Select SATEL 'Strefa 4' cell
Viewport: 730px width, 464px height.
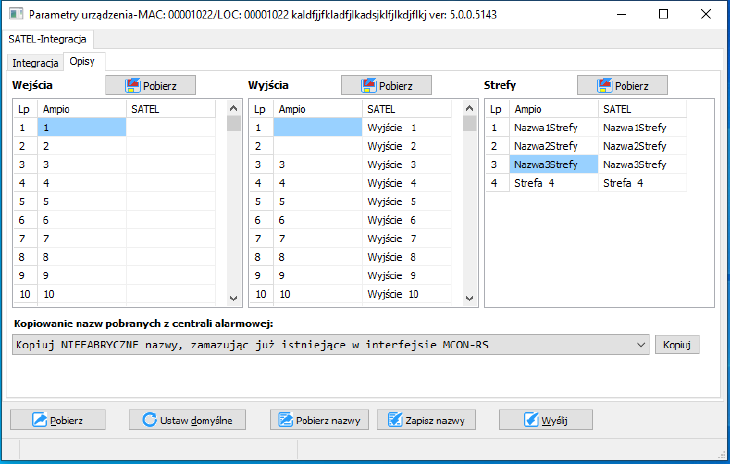click(x=642, y=182)
